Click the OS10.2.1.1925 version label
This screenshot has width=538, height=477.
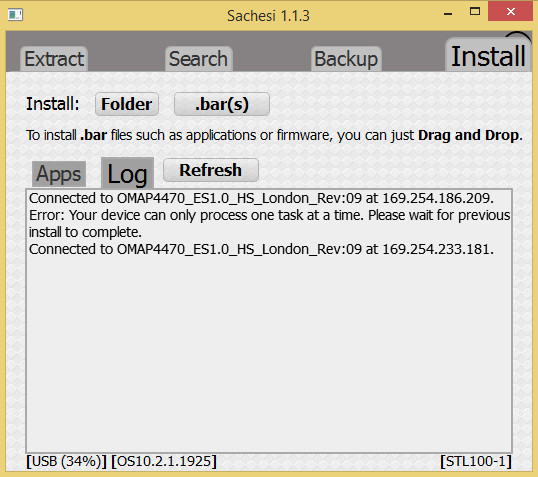pos(164,461)
